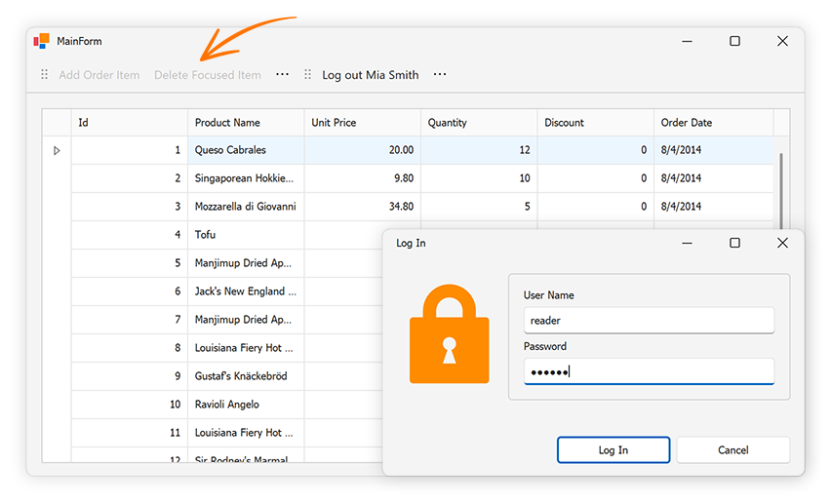Click the Discount column header

pyautogui.click(x=596, y=123)
